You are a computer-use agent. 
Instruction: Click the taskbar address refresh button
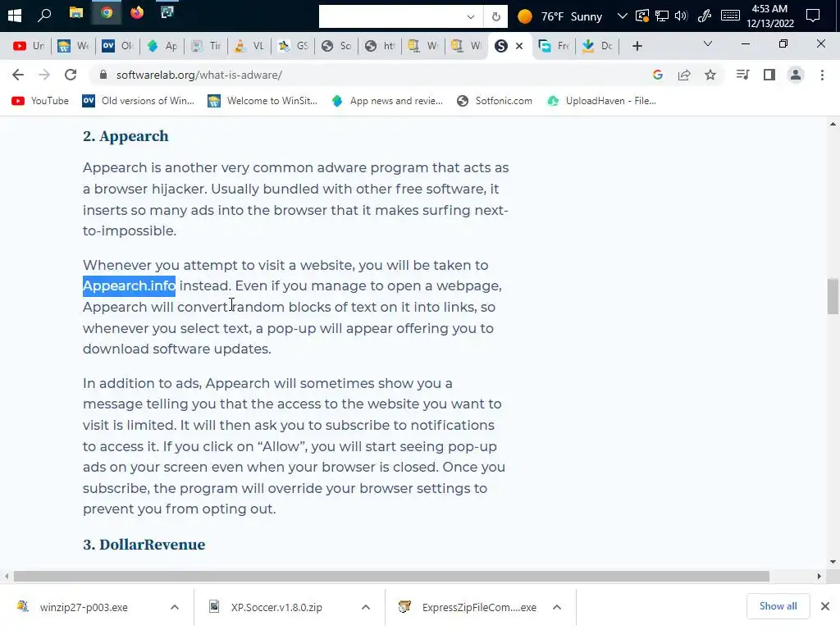[496, 16]
